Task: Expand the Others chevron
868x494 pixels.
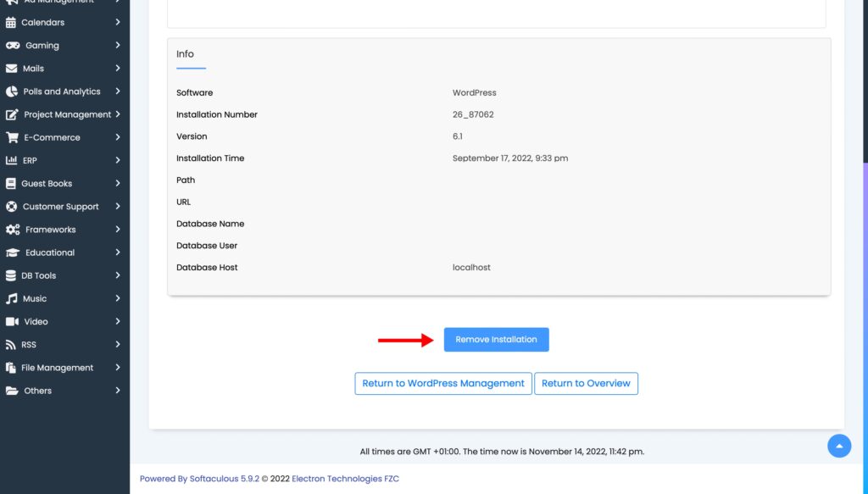Action: click(x=118, y=390)
